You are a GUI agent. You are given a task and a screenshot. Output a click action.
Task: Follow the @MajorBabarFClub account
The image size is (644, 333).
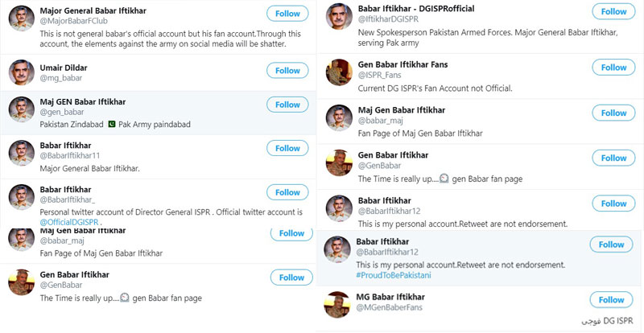pos(287,14)
